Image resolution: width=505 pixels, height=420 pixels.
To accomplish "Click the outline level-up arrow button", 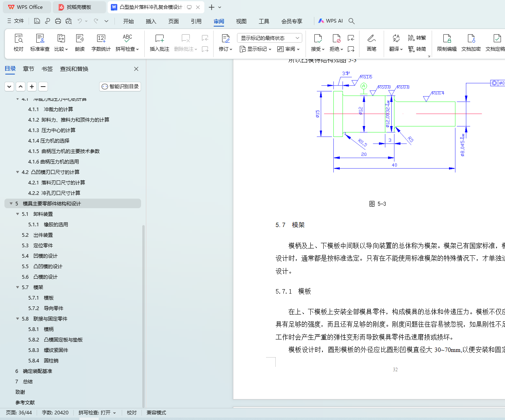I will click(x=21, y=87).
